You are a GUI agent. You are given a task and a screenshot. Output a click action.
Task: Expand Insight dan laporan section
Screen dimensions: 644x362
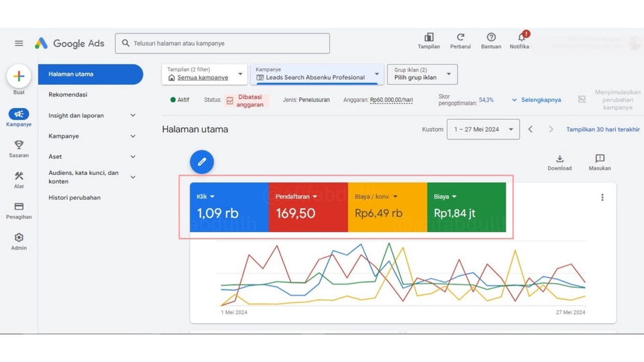[x=91, y=115]
